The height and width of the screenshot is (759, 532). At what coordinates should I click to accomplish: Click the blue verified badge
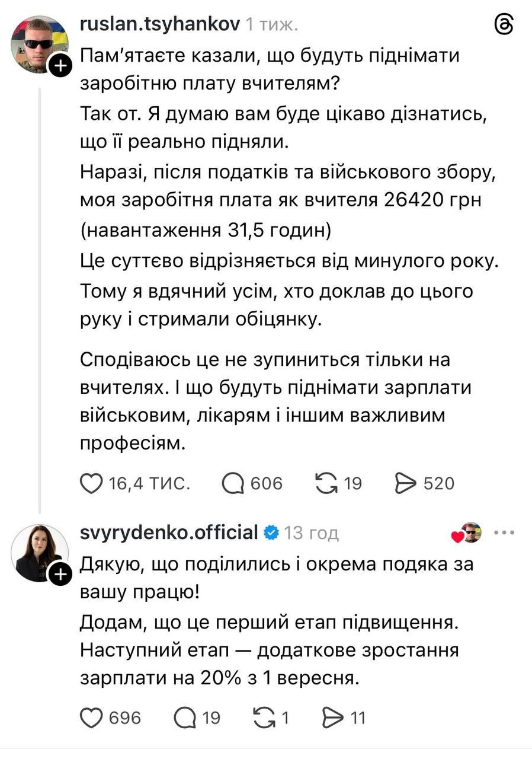point(271,532)
